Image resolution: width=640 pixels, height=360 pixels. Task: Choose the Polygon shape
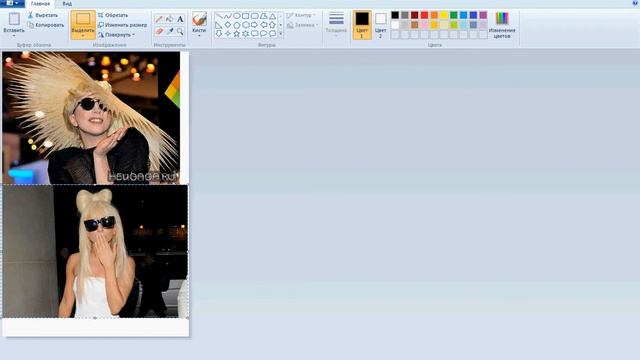[264, 16]
